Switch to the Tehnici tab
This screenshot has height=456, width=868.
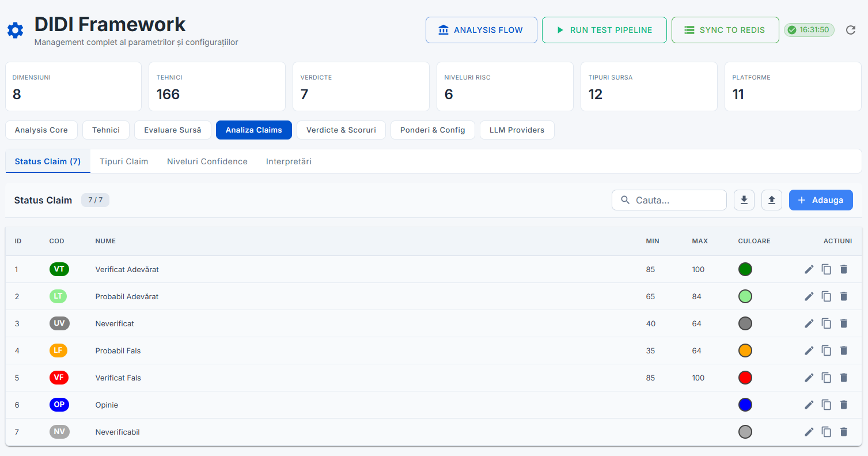(x=106, y=130)
